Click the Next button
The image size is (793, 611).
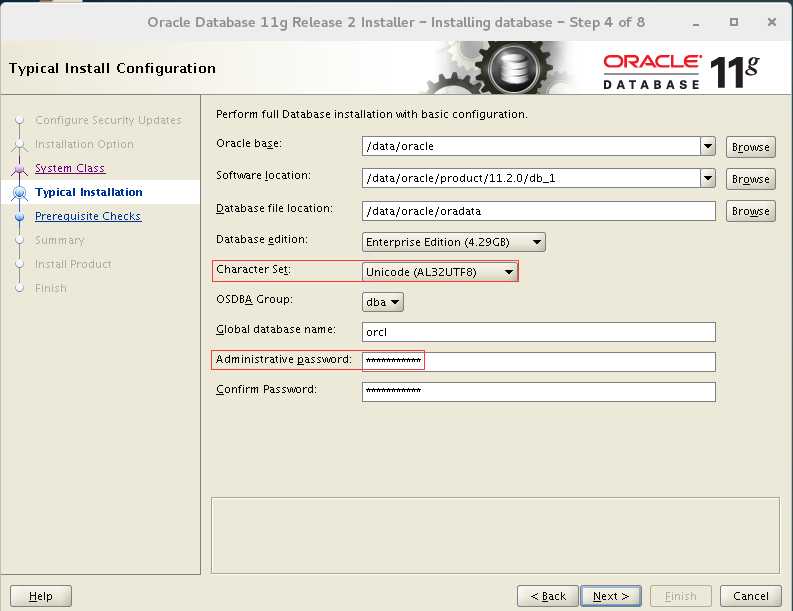(x=611, y=596)
